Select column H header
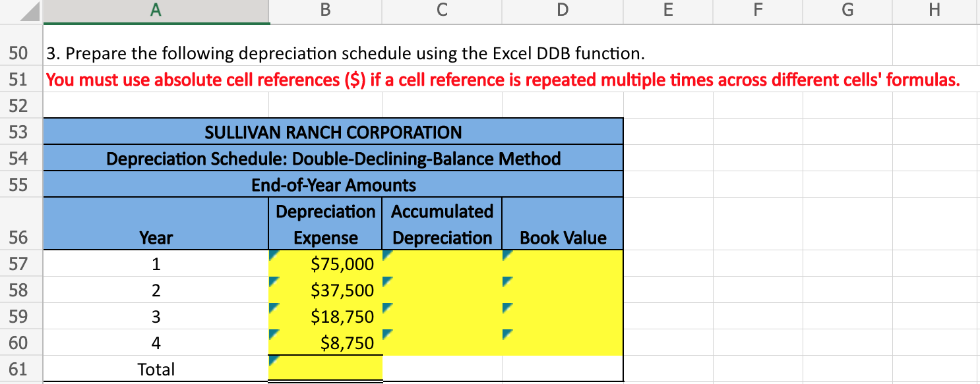980x384 pixels. [x=936, y=12]
